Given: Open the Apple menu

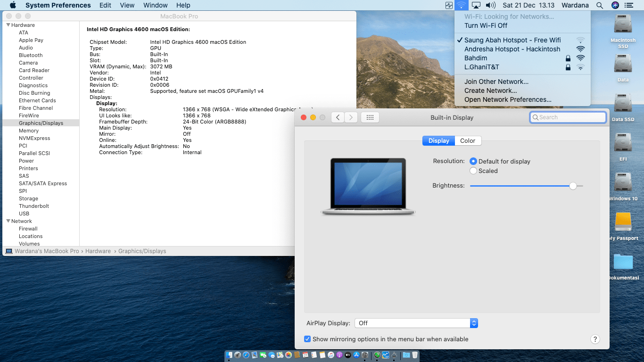Looking at the screenshot, I should pos(13,5).
